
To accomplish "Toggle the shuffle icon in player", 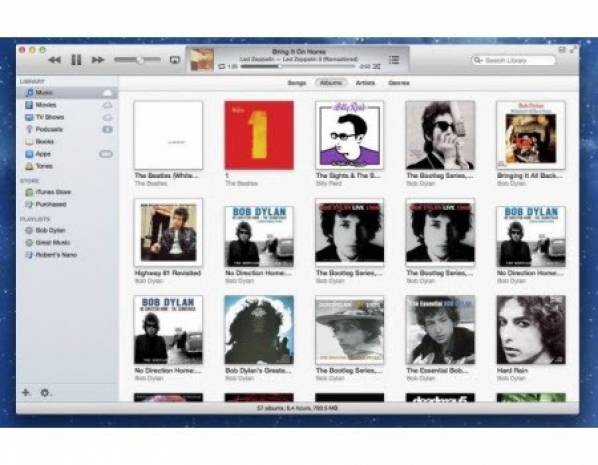I will click(x=377, y=66).
